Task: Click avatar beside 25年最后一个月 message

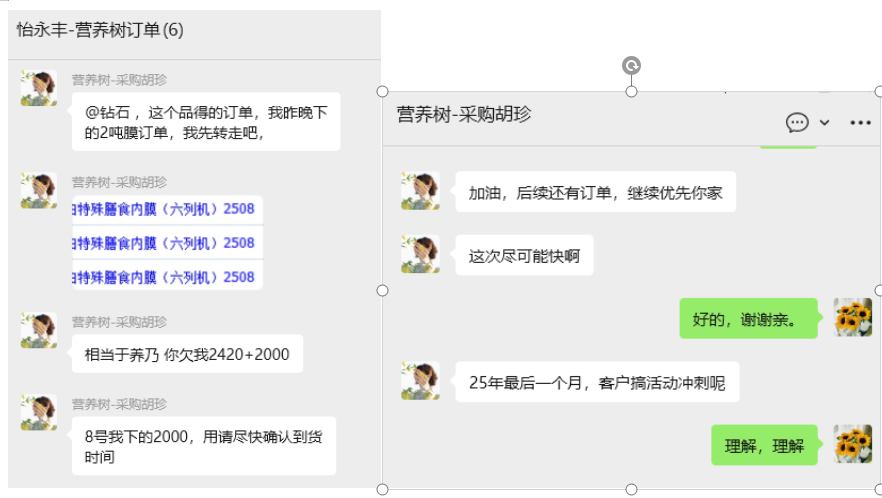Action: click(x=420, y=381)
